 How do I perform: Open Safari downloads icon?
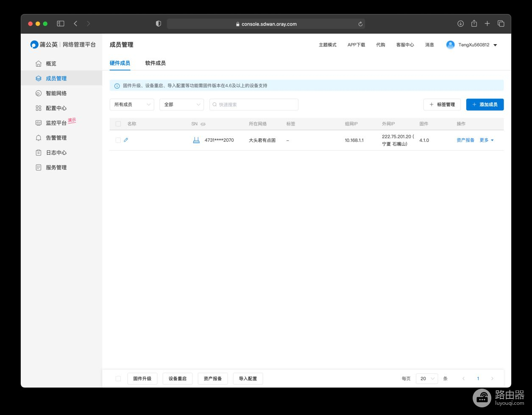460,24
